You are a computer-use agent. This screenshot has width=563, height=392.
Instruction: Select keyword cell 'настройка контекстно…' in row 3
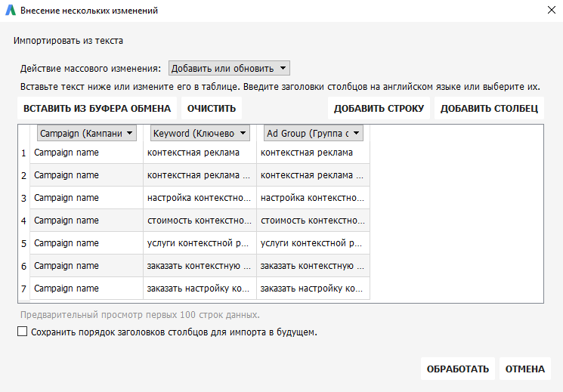[200, 198]
